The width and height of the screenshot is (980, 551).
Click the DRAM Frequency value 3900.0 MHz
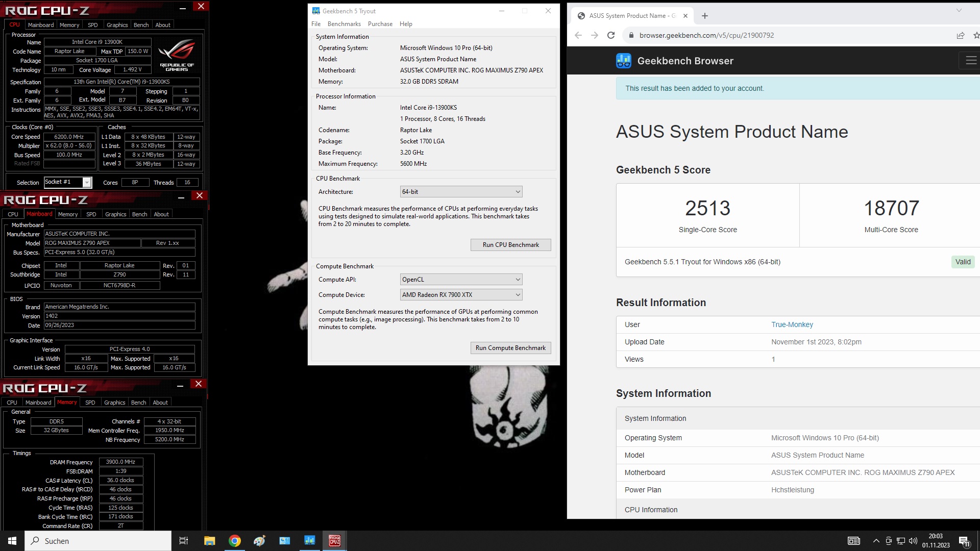tap(120, 462)
